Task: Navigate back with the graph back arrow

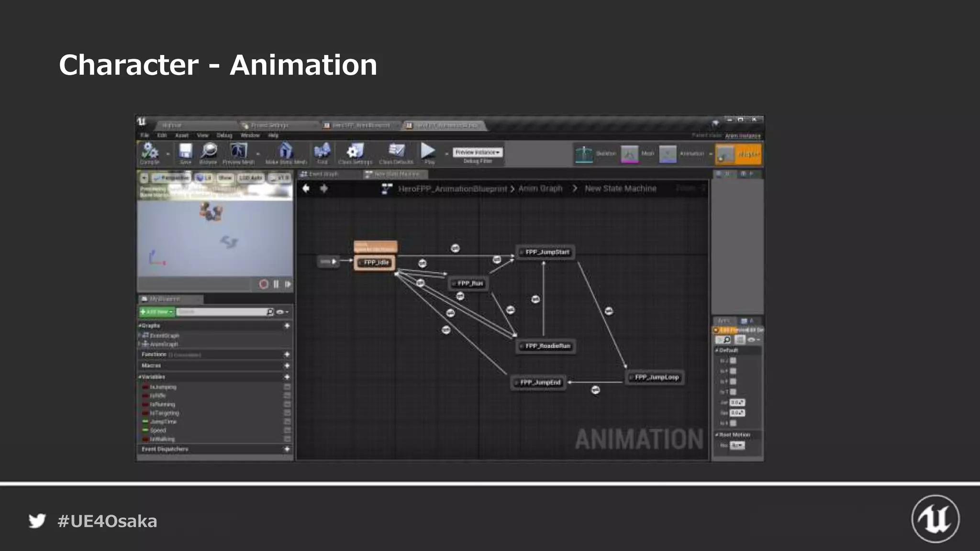Action: (x=306, y=188)
